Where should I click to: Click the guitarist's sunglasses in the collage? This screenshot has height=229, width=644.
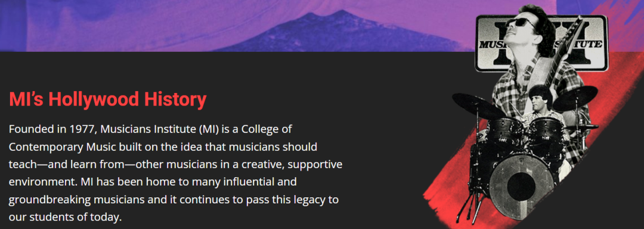tap(521, 22)
